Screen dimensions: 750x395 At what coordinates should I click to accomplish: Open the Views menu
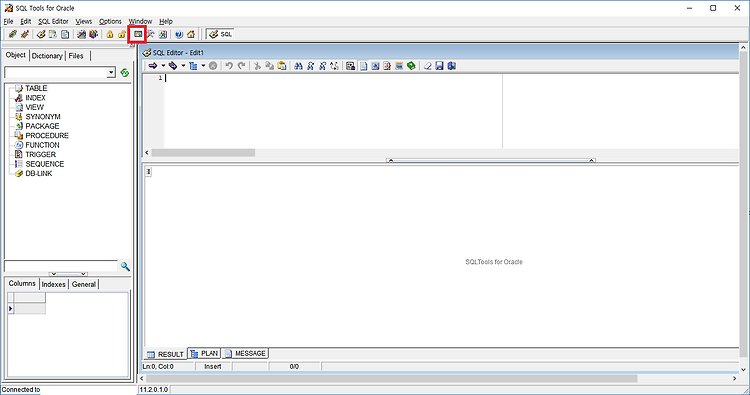pos(84,22)
